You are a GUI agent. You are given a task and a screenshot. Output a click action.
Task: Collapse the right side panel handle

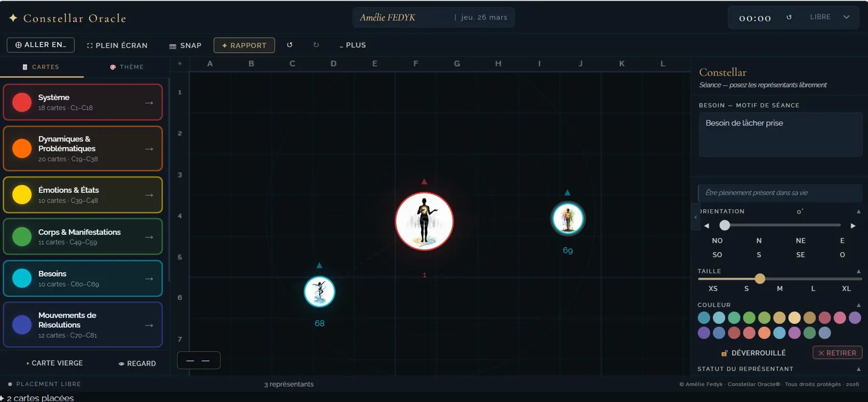click(695, 217)
